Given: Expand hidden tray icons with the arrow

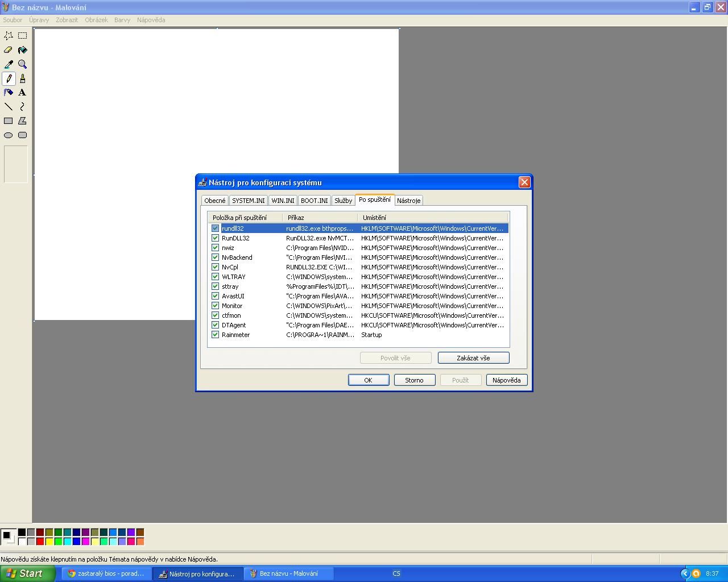Looking at the screenshot, I should pos(685,573).
